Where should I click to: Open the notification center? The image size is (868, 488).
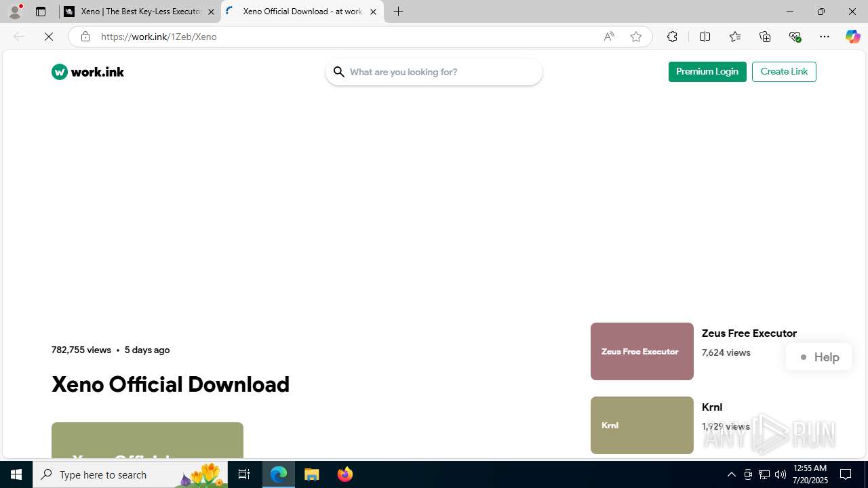(846, 474)
